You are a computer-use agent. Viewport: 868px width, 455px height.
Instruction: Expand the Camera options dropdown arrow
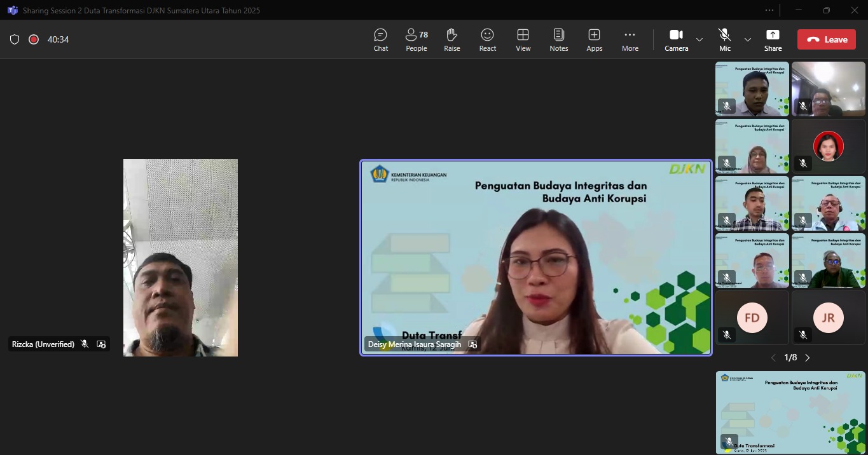[x=699, y=39]
